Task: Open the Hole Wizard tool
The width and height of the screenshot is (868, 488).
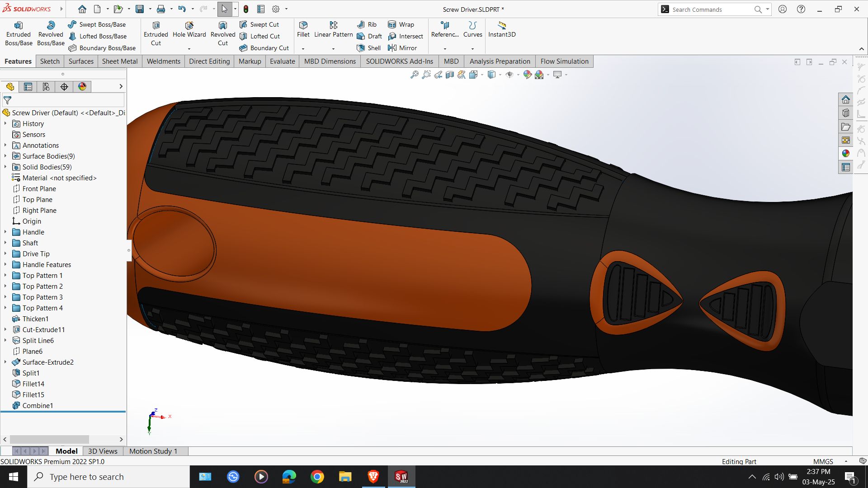Action: click(x=189, y=30)
